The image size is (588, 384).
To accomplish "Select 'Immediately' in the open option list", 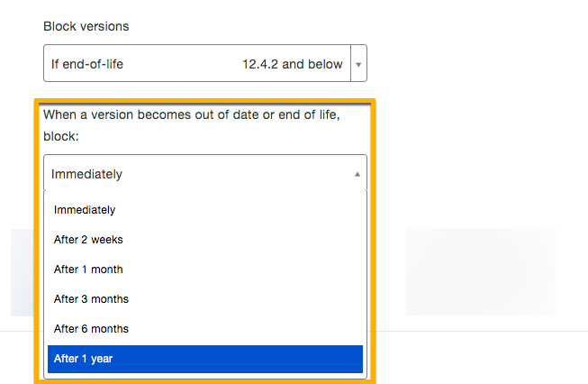I will click(x=205, y=210).
